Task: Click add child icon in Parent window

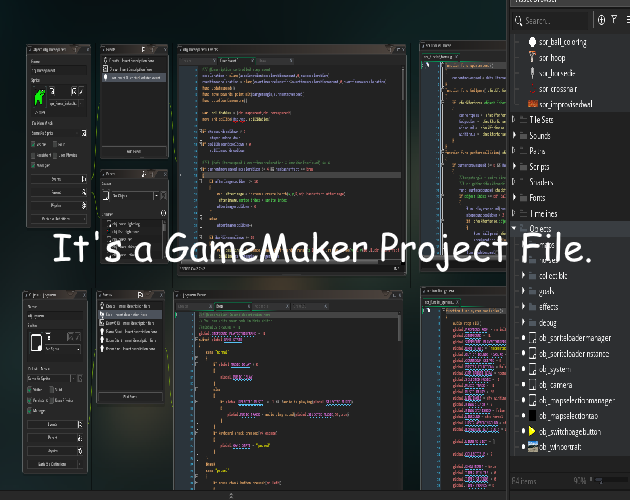Action: click(x=163, y=213)
